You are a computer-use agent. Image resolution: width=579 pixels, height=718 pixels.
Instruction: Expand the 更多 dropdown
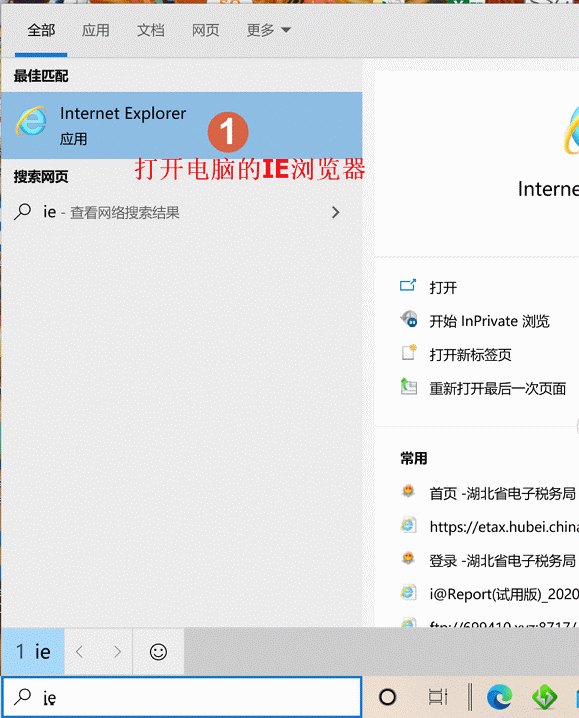point(268,30)
